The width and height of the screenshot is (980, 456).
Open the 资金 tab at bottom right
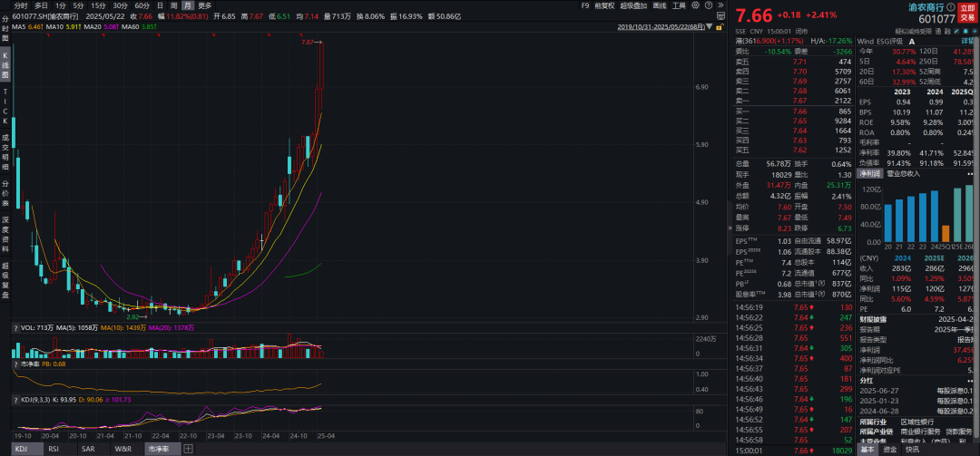tap(890, 449)
